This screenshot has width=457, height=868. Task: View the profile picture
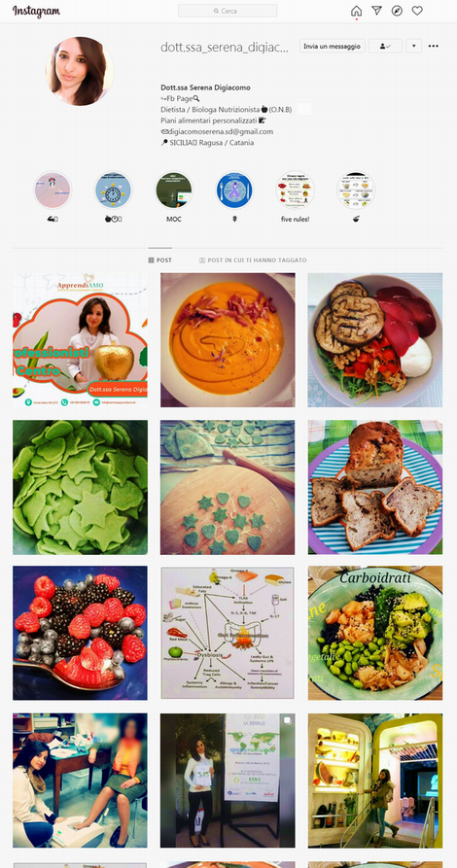point(80,71)
